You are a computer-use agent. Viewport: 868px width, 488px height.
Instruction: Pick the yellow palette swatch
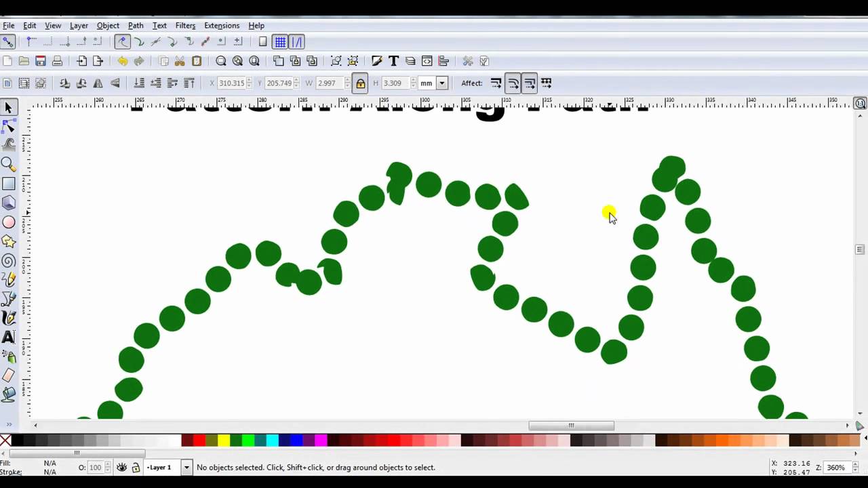coord(223,441)
